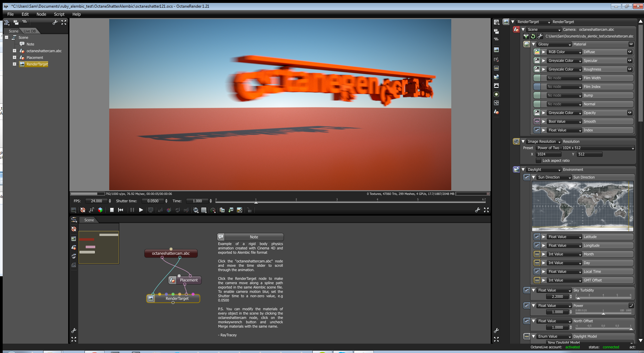Screen dimensions: 644x353
Task: Click the sun burst icon in inspector sidebar
Action: [497, 94]
